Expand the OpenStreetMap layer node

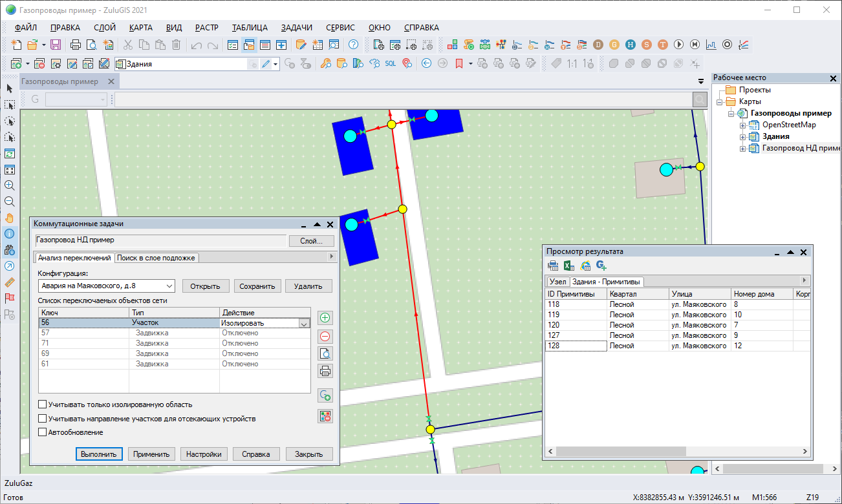click(743, 125)
